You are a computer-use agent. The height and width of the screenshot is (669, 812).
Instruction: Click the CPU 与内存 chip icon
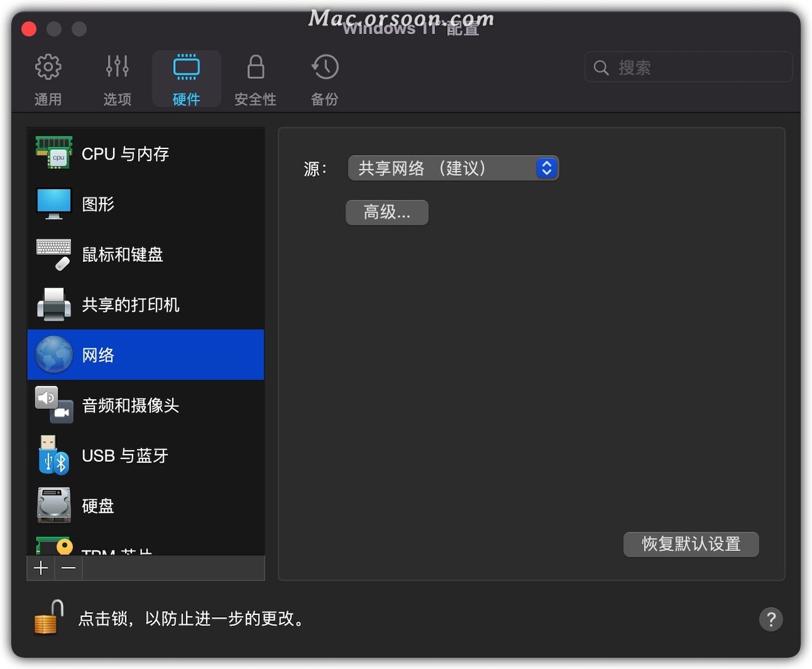pyautogui.click(x=54, y=153)
